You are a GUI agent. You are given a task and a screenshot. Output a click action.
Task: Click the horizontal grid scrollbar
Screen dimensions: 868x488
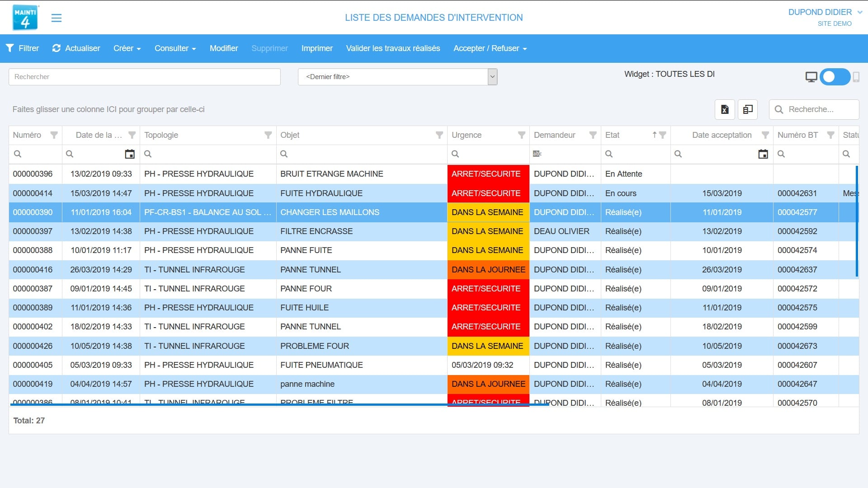tap(279, 404)
